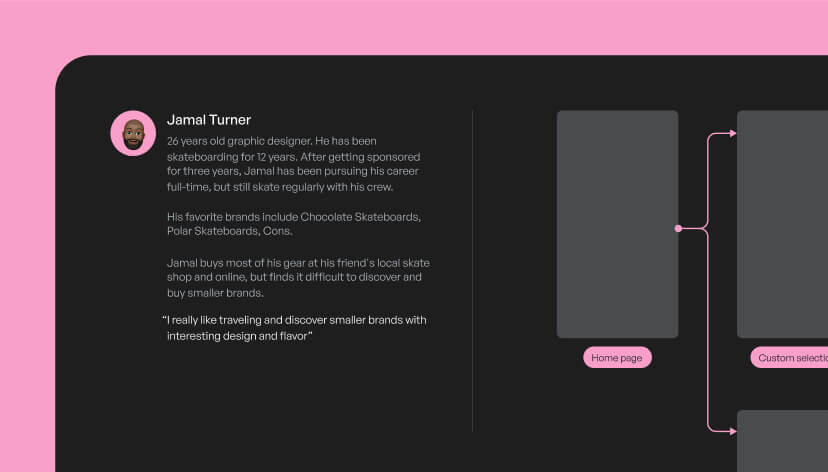Click the lower arrowhead pointing to bottom frame
Screen dimensions: 828x472
732,431
